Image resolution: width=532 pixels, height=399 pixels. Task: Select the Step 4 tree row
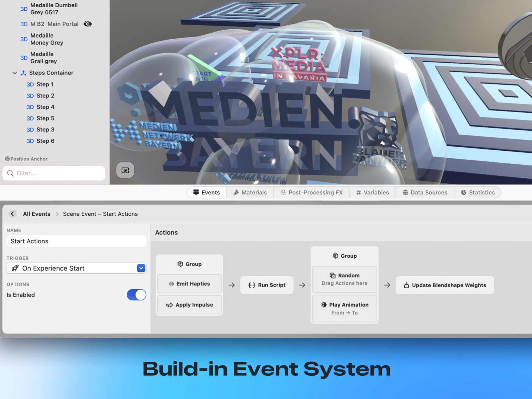click(55, 107)
